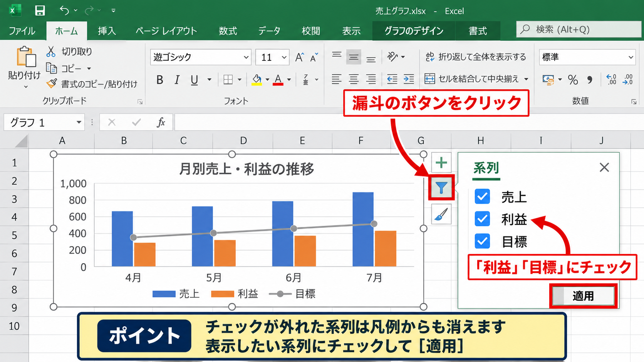644x362 pixels.
Task: Expand the Name Box dropdown グラフ 1
Action: point(79,122)
